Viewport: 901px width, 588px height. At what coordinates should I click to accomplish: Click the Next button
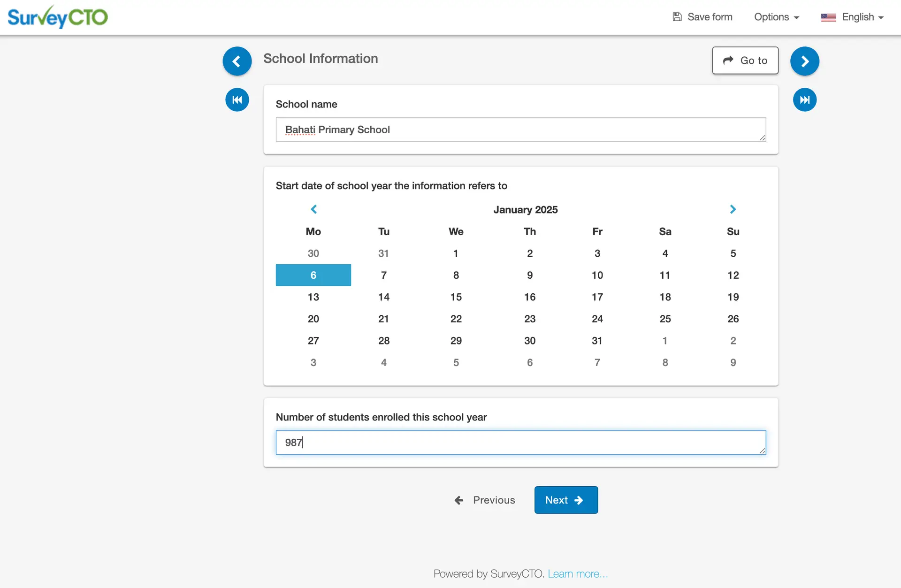click(565, 500)
